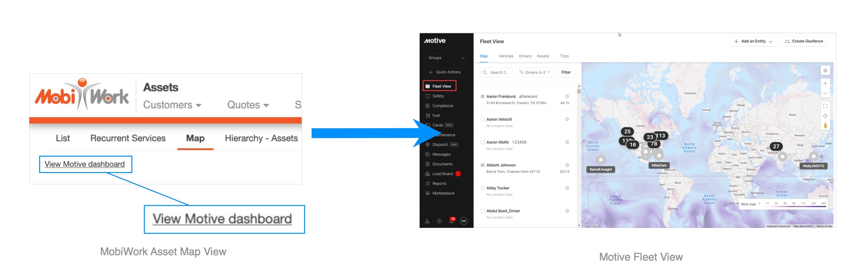Screen dimensions: 868x273
Task: Click into the driver search field
Action: pyautogui.click(x=496, y=72)
